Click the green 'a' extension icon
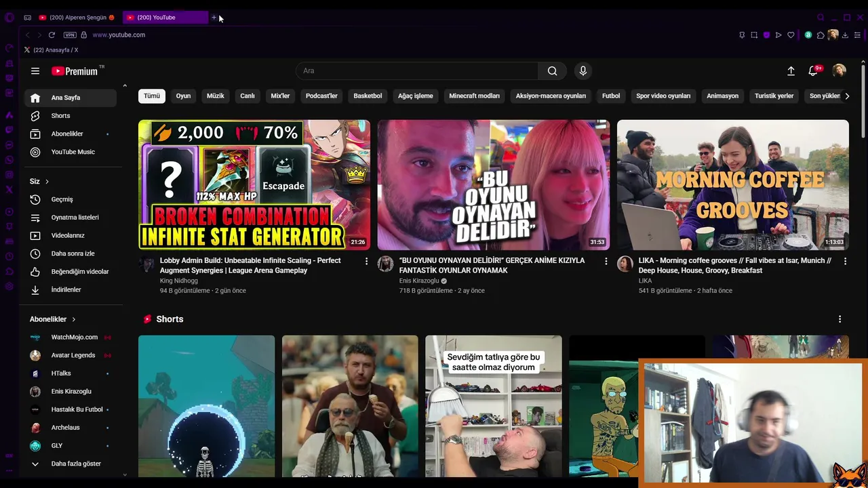Screen dimensions: 868x488 808,35
